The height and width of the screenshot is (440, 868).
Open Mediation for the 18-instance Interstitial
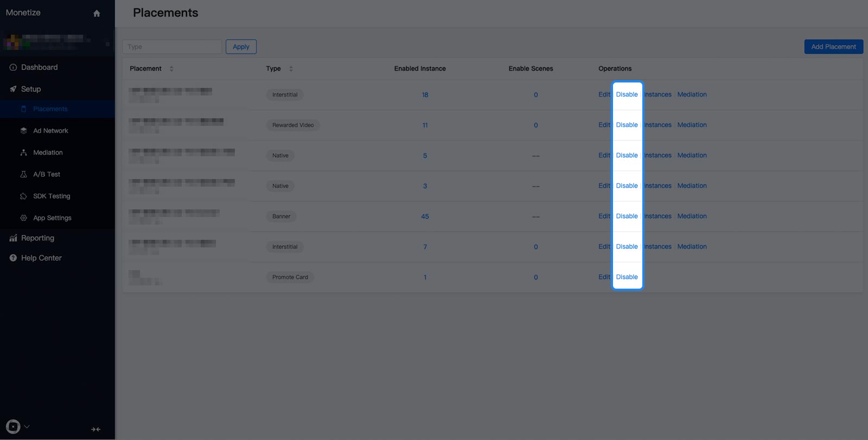pos(692,94)
